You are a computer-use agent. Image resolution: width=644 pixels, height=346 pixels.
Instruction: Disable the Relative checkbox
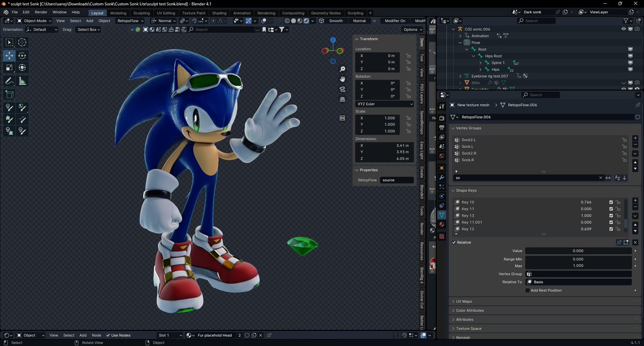coord(454,242)
